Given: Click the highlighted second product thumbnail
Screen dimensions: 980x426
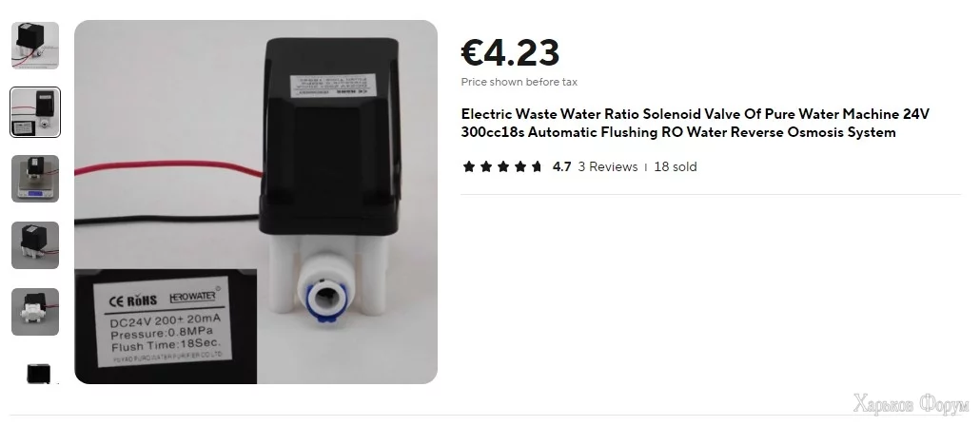Looking at the screenshot, I should 35,112.
